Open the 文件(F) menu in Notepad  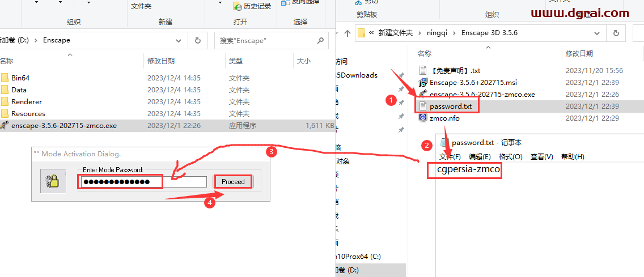[450, 157]
